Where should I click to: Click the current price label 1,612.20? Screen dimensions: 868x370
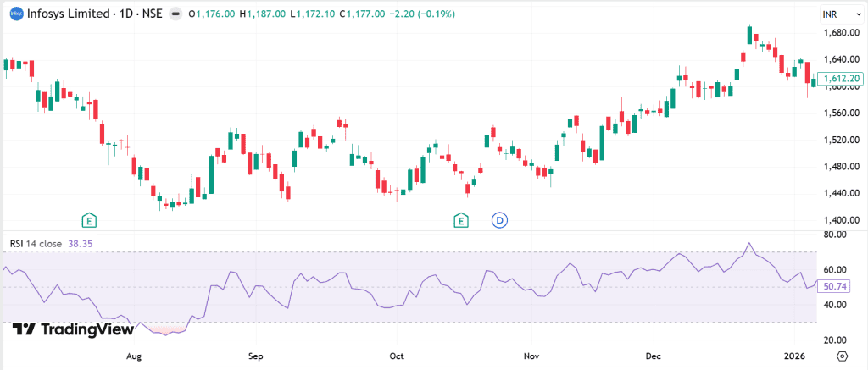coord(840,78)
